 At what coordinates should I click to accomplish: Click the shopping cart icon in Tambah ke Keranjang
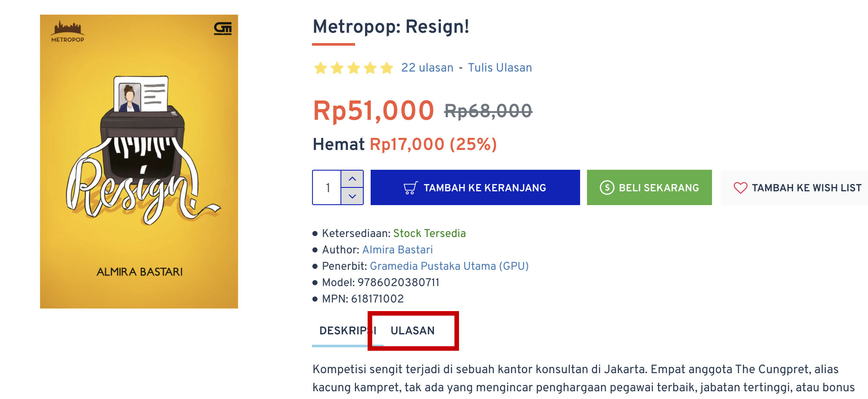(x=410, y=188)
